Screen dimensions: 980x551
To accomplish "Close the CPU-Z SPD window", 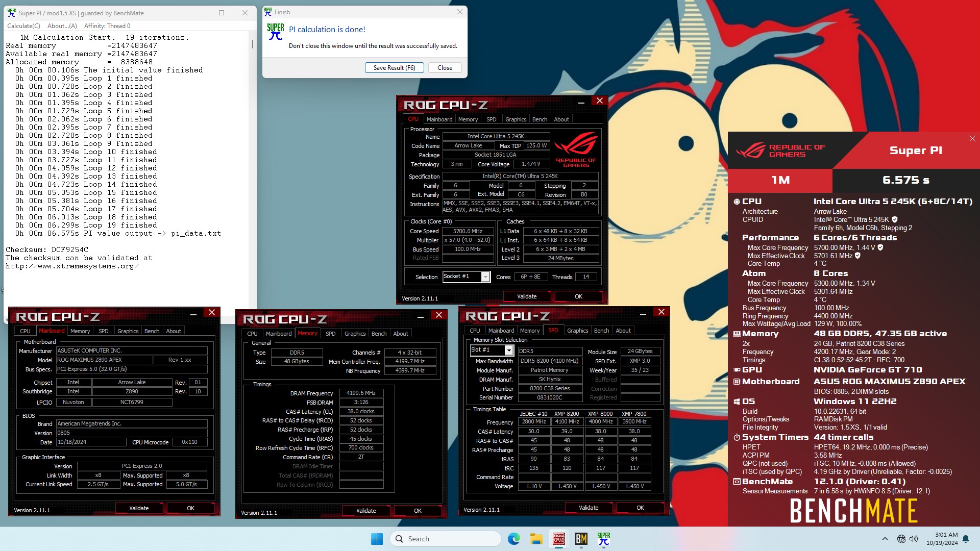I will 661,312.
